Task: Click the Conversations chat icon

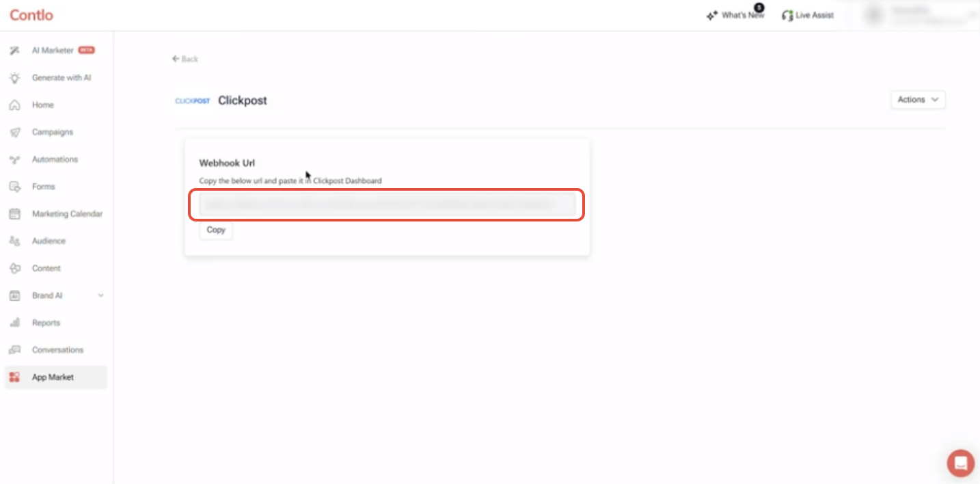Action: click(x=14, y=350)
